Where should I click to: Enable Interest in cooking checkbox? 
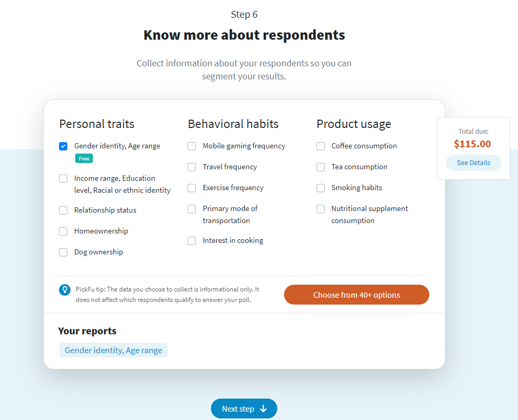pos(192,241)
